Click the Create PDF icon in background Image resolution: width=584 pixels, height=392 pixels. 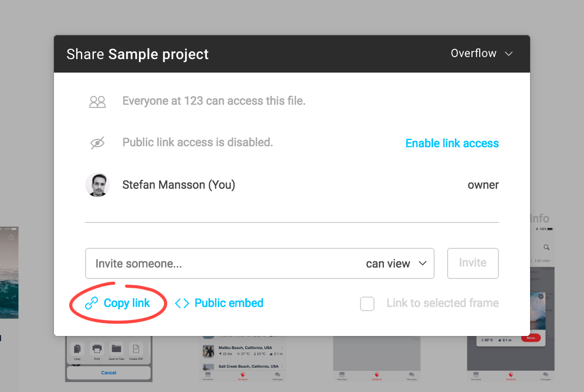click(136, 348)
